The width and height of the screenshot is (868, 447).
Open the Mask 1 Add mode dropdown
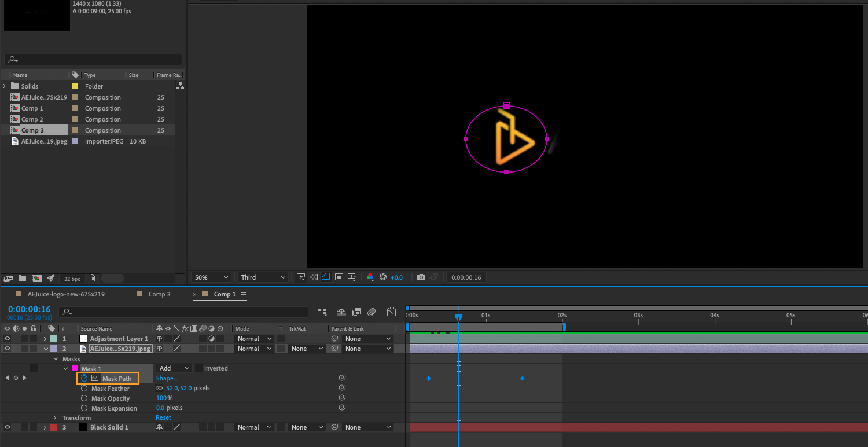pos(174,368)
